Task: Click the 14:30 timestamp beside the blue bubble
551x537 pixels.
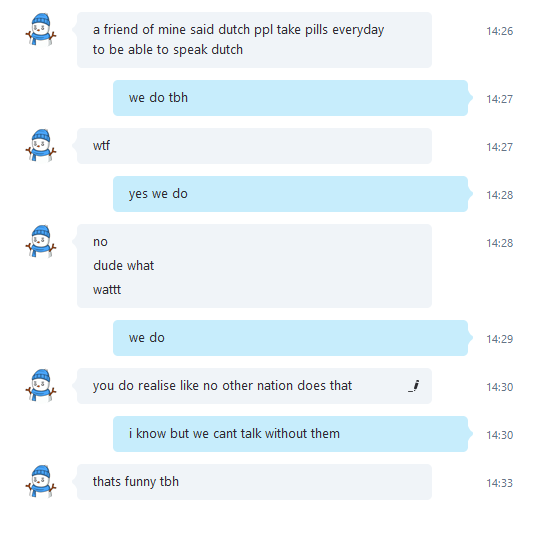Action: pos(499,435)
